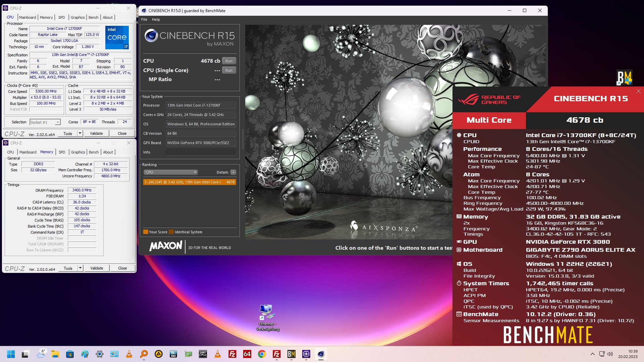Click CAS# Latency value 36.0 clocks
The height and width of the screenshot is (362, 644).
[82, 202]
